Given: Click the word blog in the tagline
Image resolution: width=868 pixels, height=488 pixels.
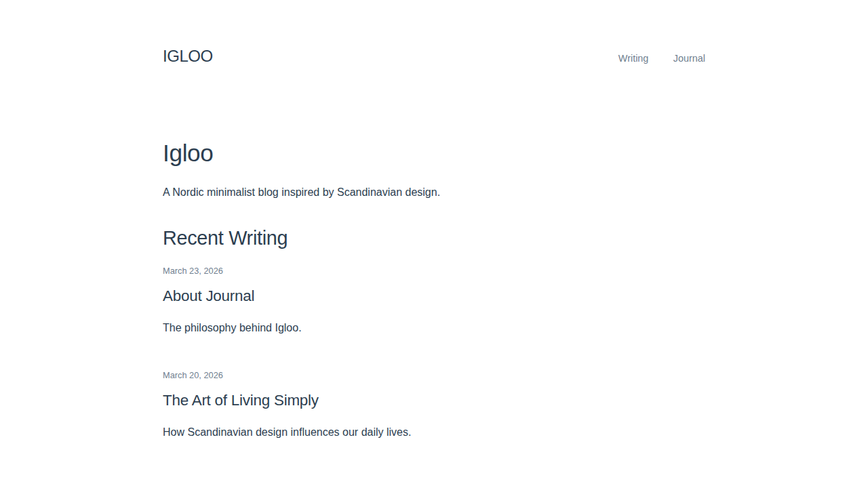Looking at the screenshot, I should [x=268, y=192].
